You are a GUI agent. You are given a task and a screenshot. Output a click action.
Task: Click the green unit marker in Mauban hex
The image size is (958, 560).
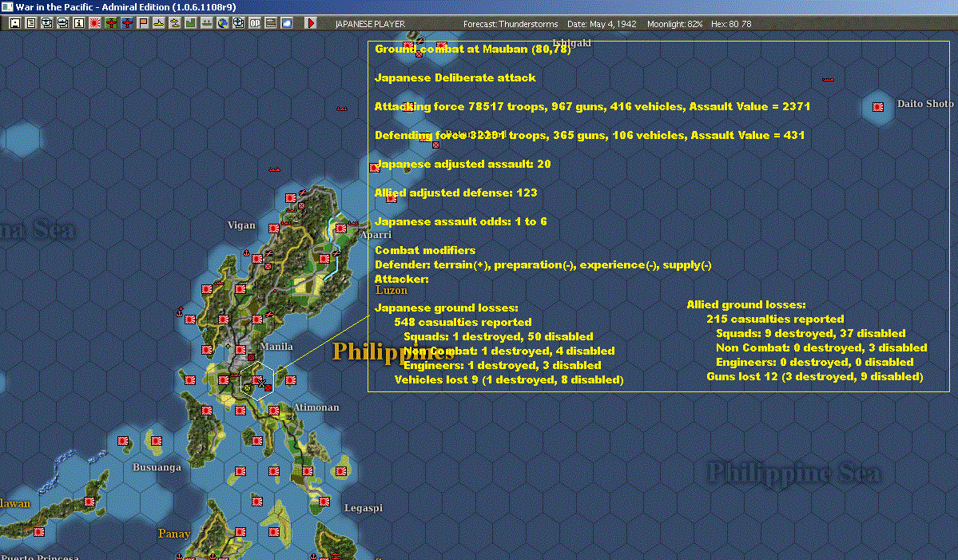click(x=248, y=387)
